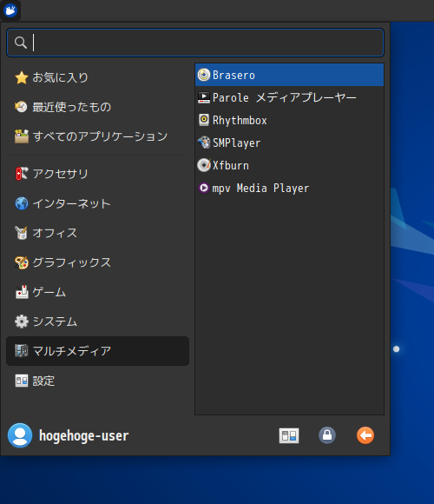Click the hogehoge-user profile avatar
This screenshot has height=504, width=434.
click(20, 435)
